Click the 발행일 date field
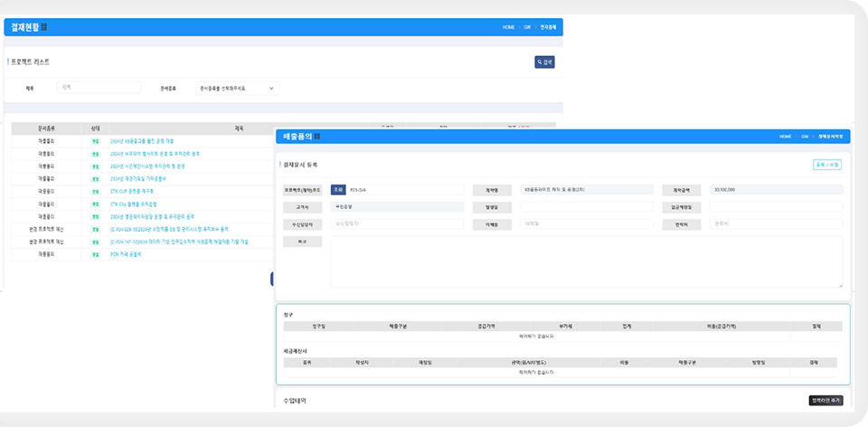Image resolution: width=868 pixels, height=427 pixels. tap(586, 207)
